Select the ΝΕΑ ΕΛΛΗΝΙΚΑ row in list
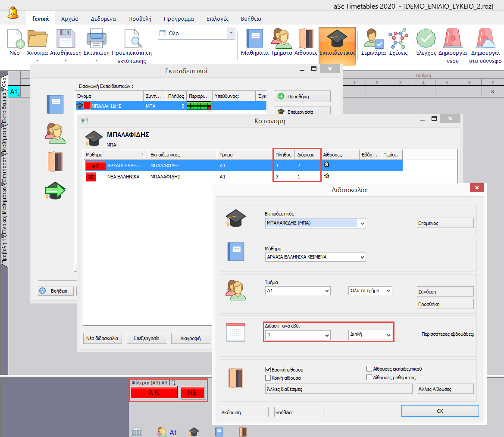504x437 pixels. click(123, 176)
